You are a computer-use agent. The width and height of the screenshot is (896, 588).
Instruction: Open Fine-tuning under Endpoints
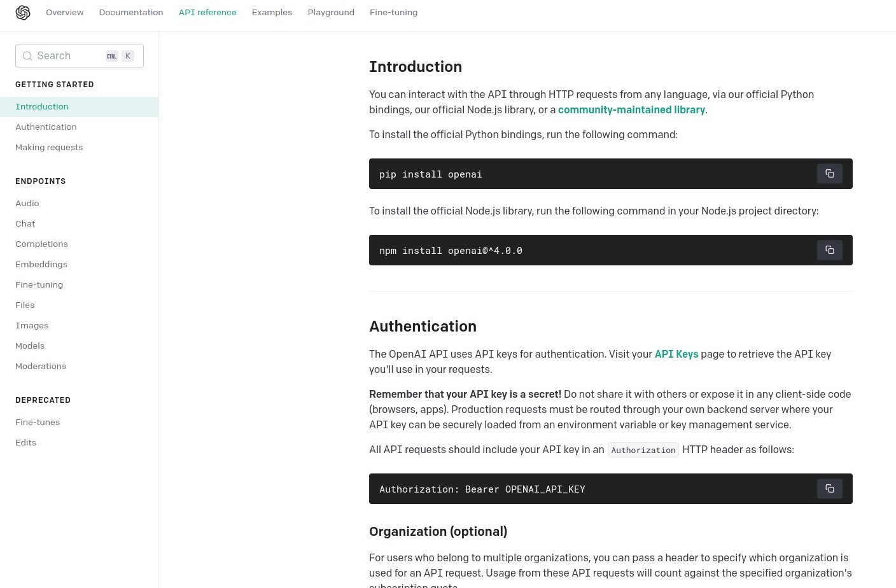point(39,285)
